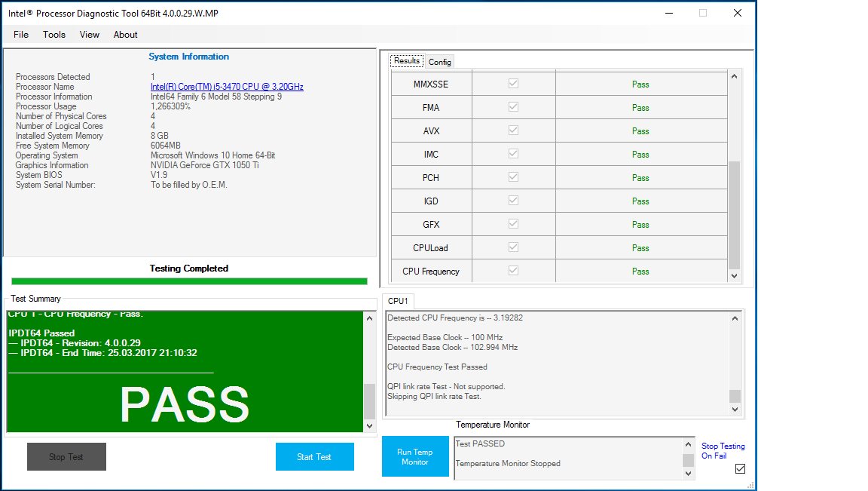Viewport: 868px width, 491px height.
Task: Click the Temperature Monitor scroll down arrow
Action: point(688,473)
